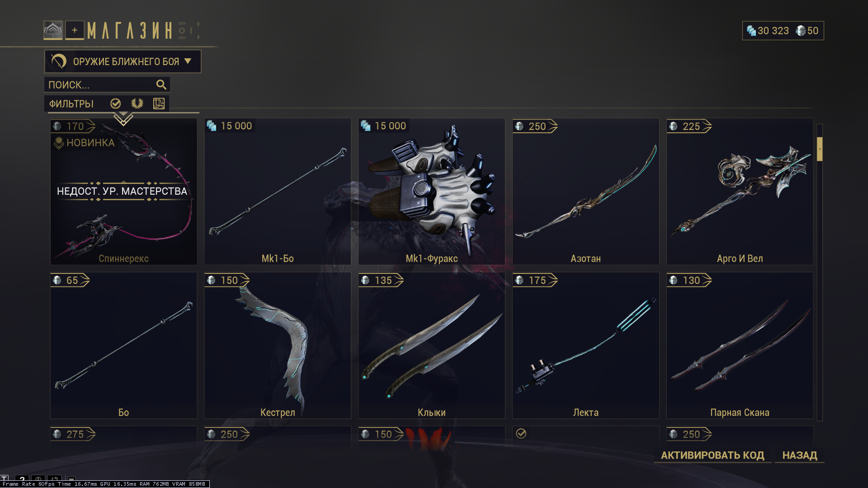Toggle the blueprint maze filter icon
Screen dimensions: 868x488
point(159,103)
